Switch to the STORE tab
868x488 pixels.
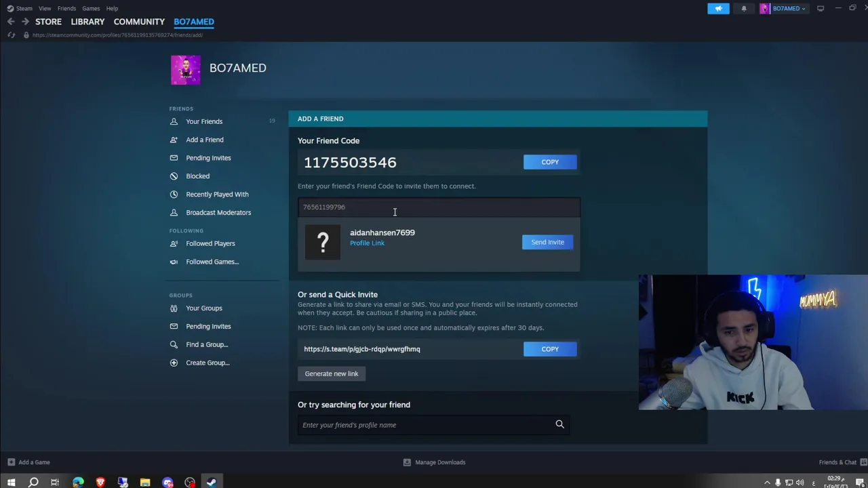(x=48, y=22)
